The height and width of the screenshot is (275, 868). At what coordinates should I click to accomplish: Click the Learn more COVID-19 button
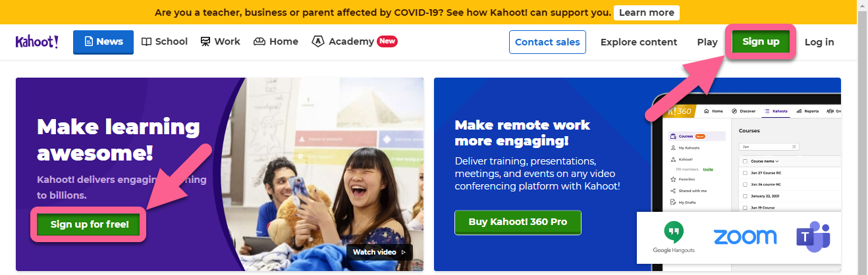point(646,12)
